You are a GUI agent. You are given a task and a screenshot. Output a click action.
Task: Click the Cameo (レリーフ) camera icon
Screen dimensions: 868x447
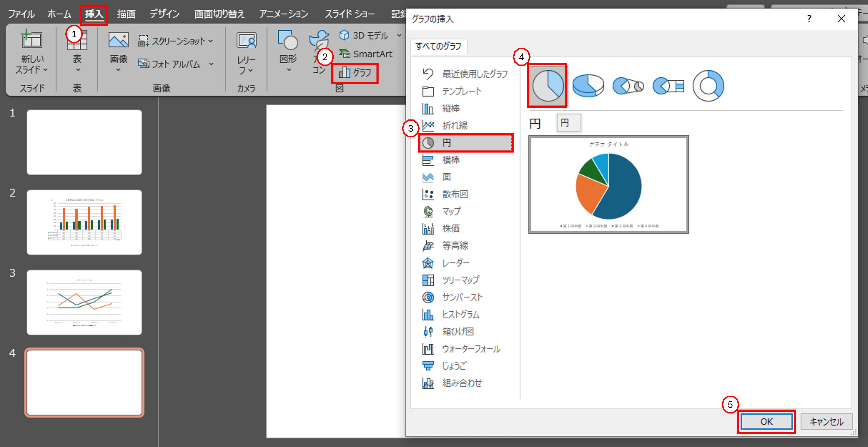246,40
